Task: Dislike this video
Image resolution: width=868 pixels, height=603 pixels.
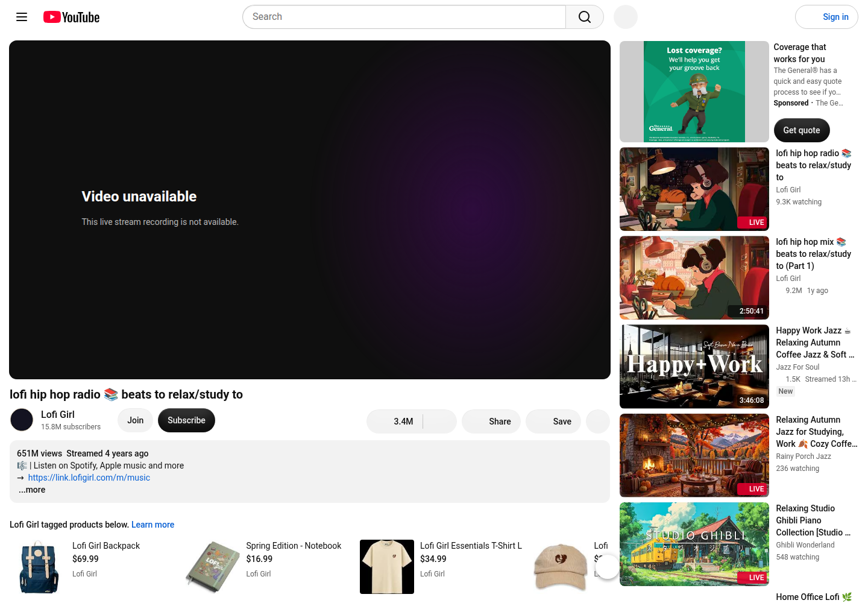Action: [x=440, y=421]
